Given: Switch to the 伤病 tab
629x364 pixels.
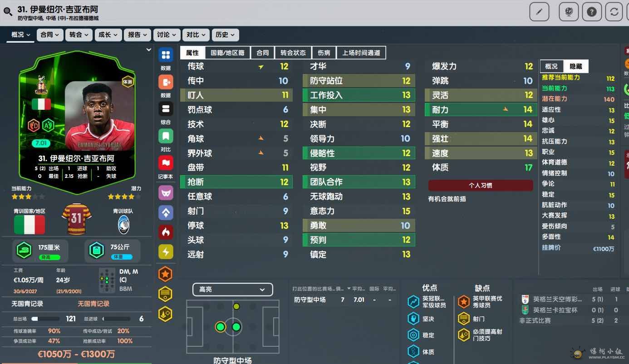Looking at the screenshot, I should tap(324, 53).
